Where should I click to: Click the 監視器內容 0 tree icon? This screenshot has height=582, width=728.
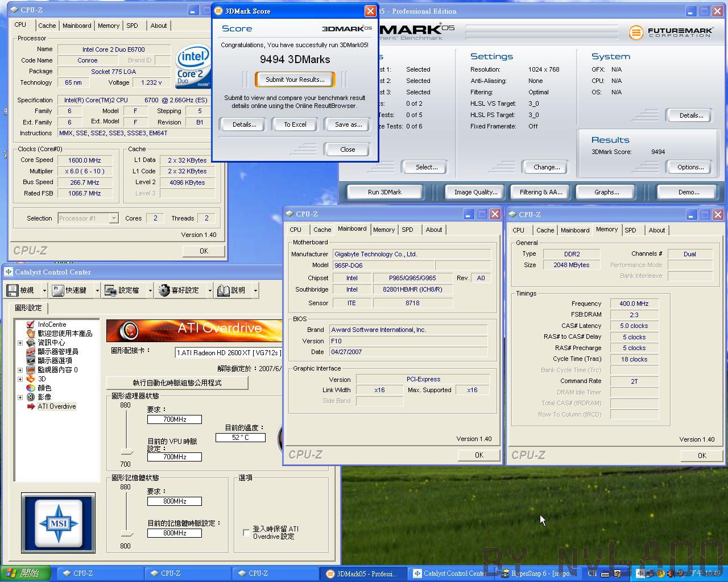click(31, 370)
